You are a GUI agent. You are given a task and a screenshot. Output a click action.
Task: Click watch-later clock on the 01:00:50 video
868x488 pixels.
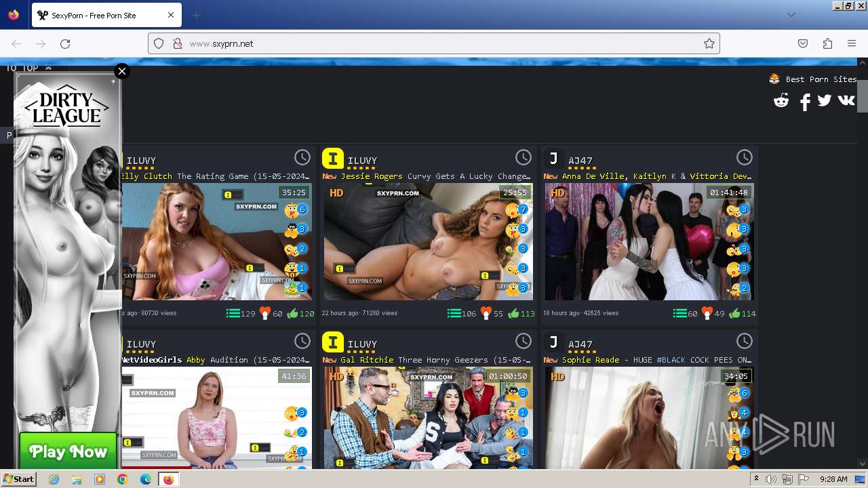tap(524, 341)
